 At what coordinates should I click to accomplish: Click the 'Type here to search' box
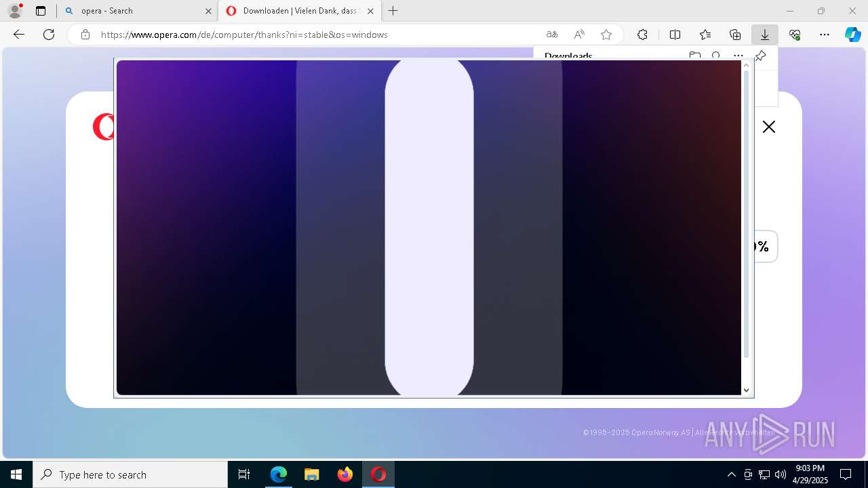point(130,474)
